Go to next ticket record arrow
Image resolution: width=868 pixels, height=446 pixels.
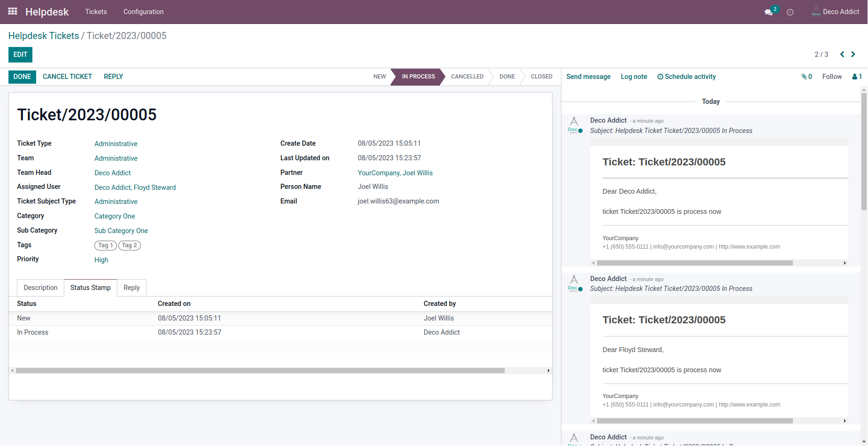click(853, 55)
